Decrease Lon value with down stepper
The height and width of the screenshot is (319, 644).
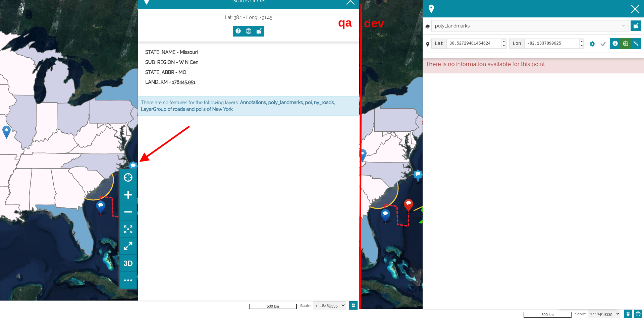(582, 46)
